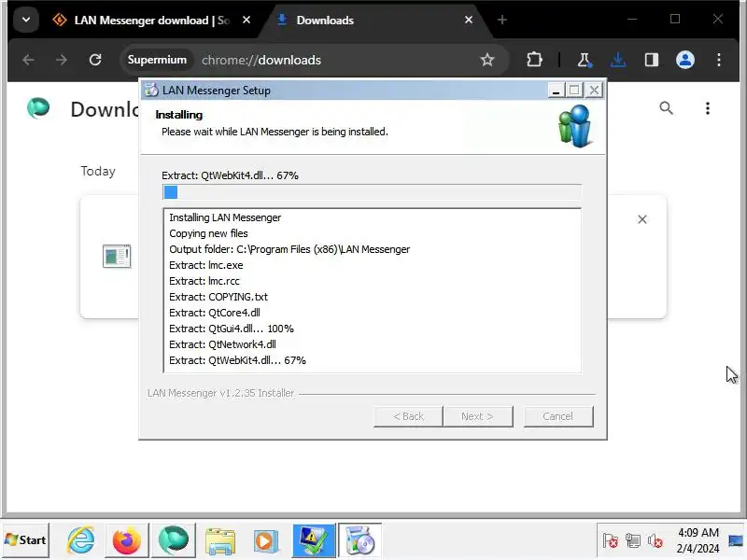Reload the downloads page

[95, 60]
